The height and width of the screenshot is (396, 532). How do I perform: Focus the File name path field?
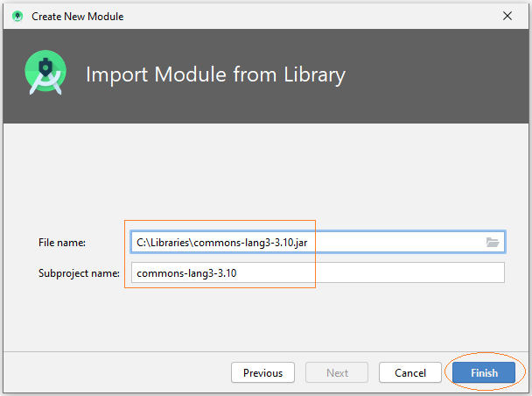point(318,242)
